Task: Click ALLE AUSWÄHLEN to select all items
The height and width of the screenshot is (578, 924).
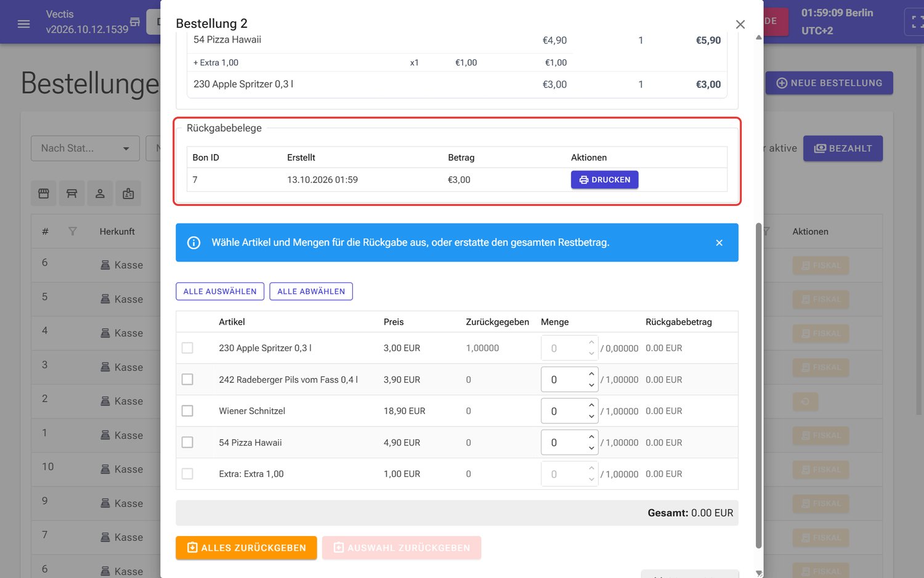Action: pyautogui.click(x=220, y=291)
